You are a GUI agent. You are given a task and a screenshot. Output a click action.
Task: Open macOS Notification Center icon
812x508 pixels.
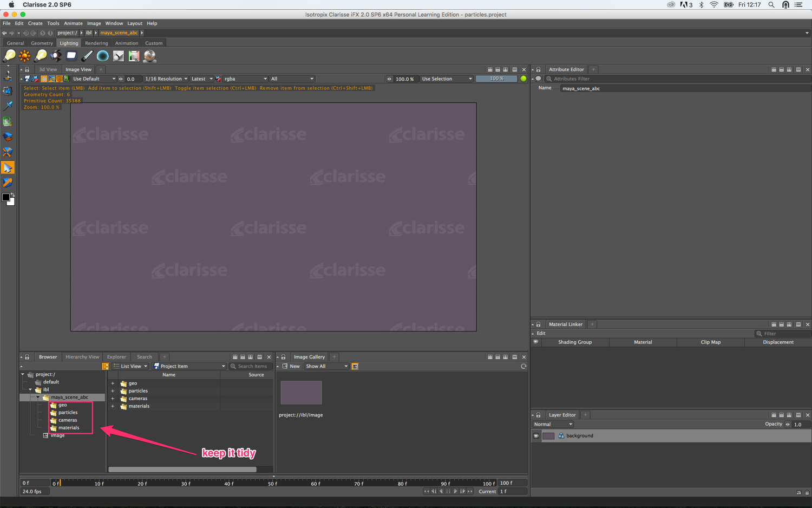click(798, 5)
